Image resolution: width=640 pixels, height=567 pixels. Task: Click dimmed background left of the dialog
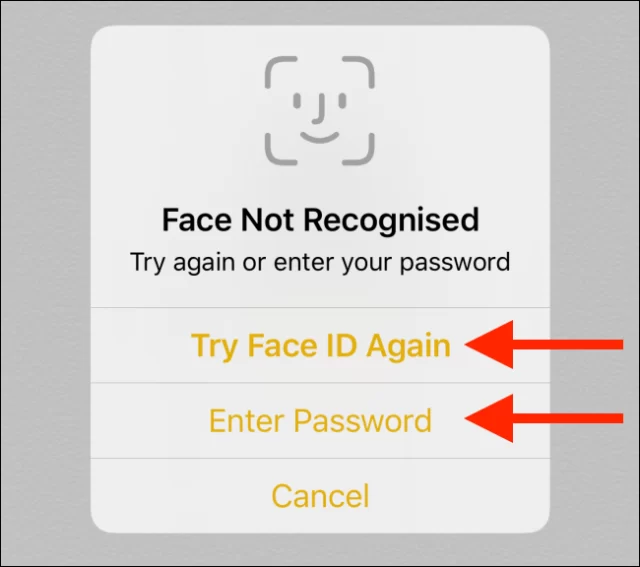pos(45,282)
